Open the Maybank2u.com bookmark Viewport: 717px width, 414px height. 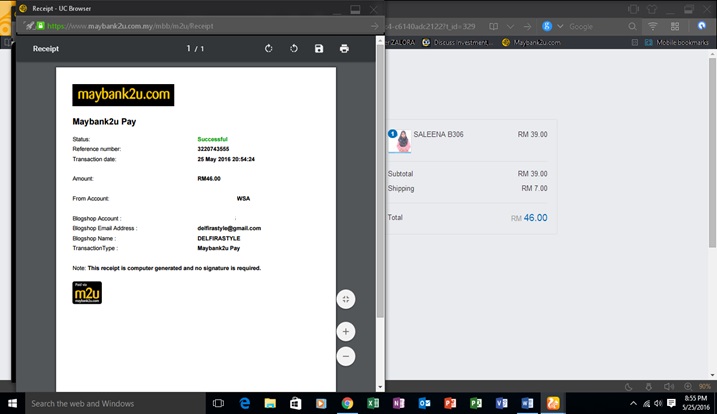click(x=531, y=43)
